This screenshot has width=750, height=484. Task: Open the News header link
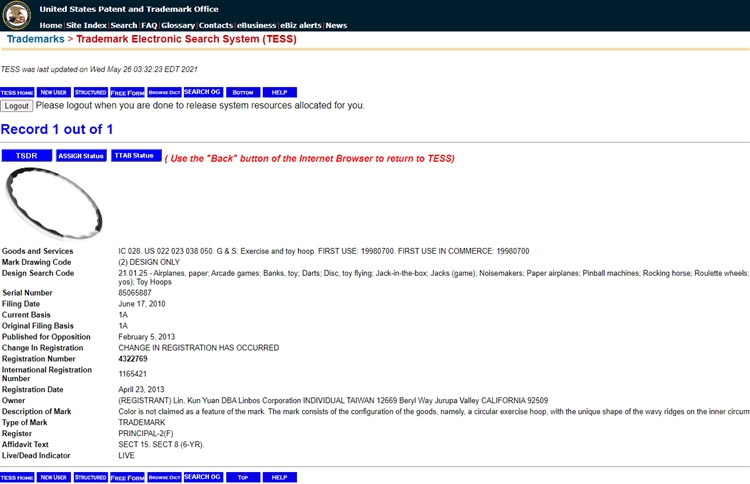click(x=336, y=25)
